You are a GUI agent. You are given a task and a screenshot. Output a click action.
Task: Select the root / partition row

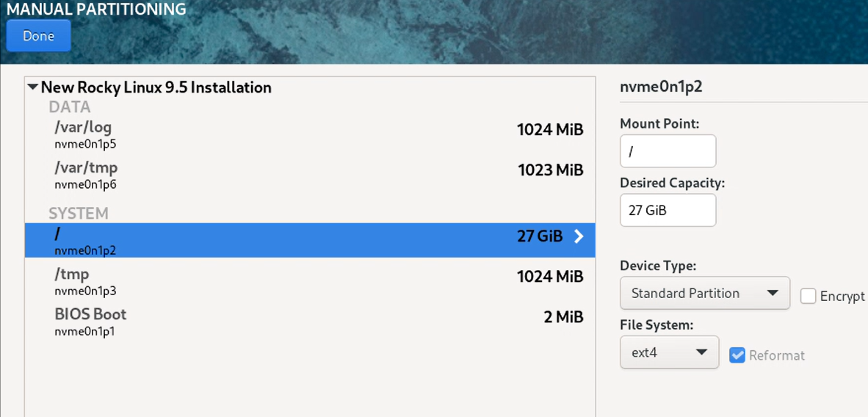click(x=310, y=240)
